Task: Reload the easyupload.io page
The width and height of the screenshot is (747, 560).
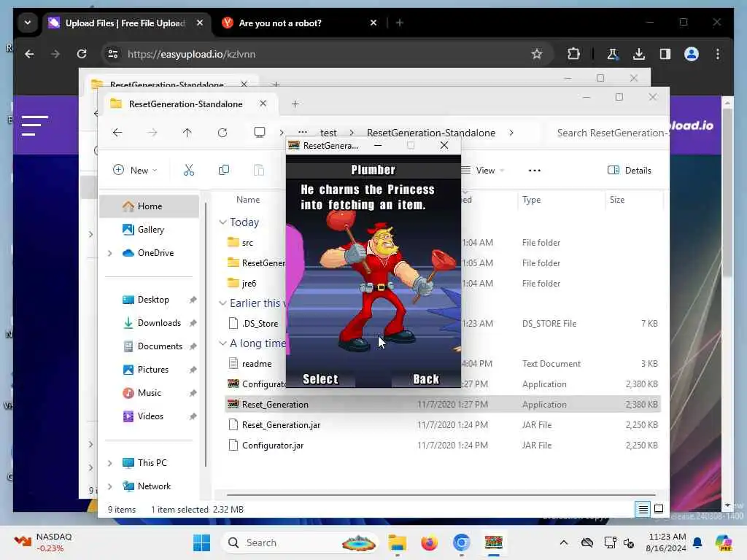Action: [x=82, y=54]
